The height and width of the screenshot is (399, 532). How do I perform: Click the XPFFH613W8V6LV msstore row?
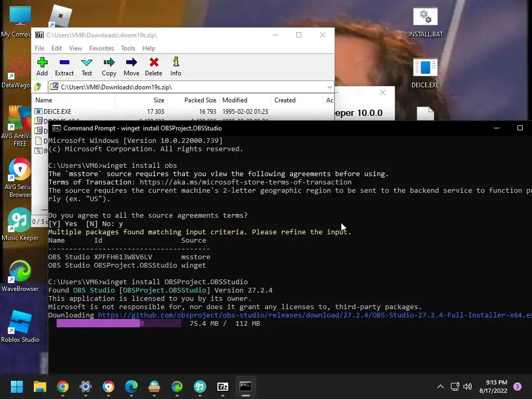[x=129, y=257]
